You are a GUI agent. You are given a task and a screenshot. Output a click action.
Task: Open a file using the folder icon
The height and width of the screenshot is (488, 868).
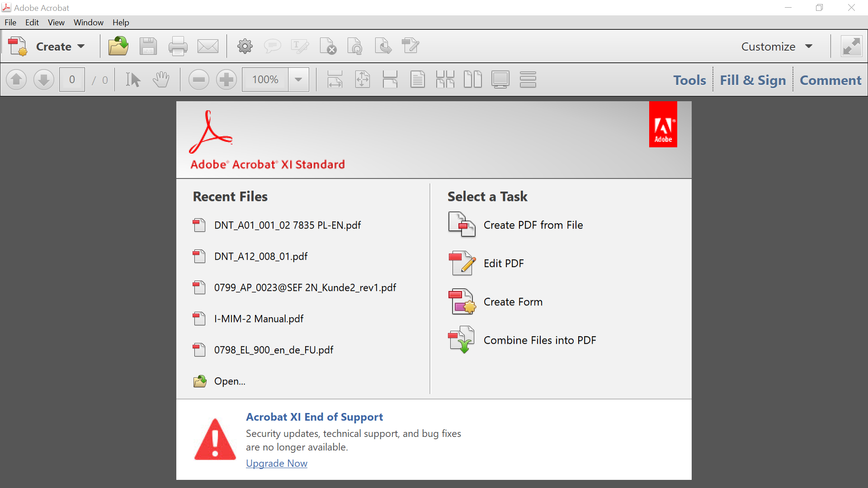pyautogui.click(x=118, y=46)
